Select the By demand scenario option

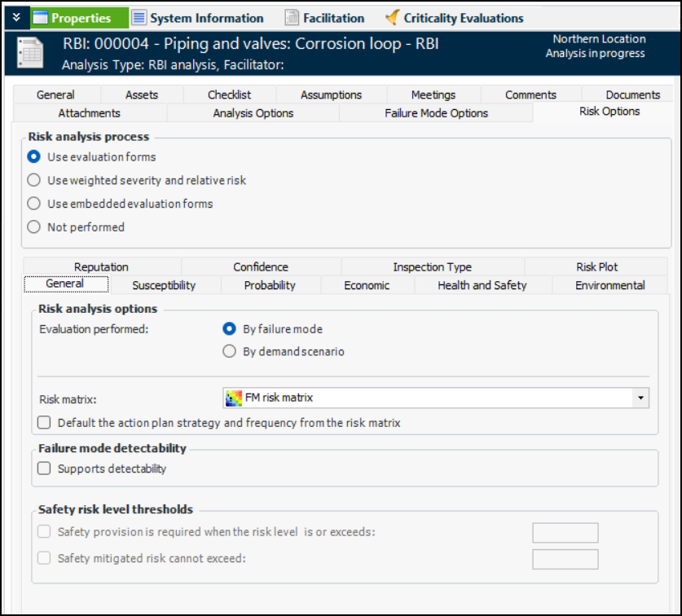click(230, 352)
